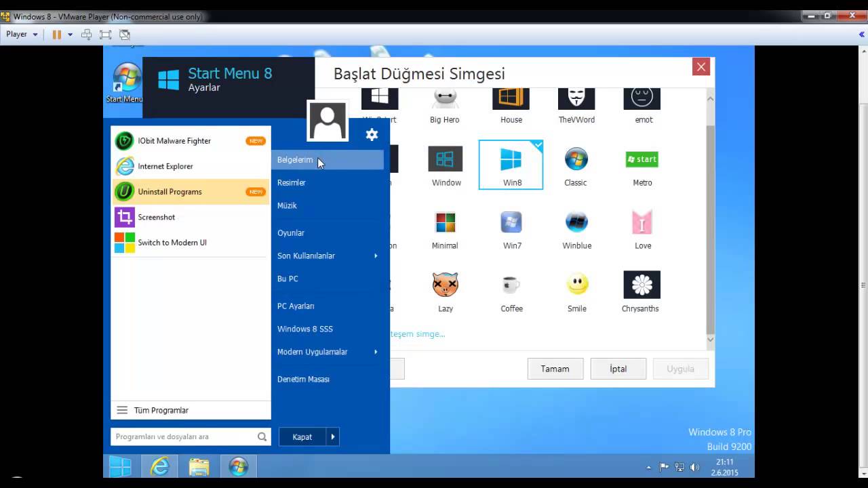Select the checked Win8 icon tile
The width and height of the screenshot is (868, 488).
[x=511, y=165]
